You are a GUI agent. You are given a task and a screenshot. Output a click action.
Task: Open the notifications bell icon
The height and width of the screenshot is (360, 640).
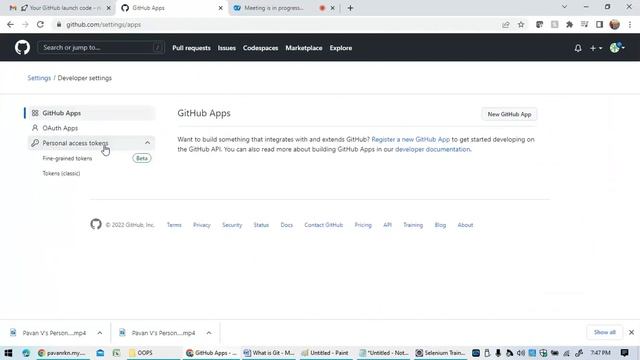(x=578, y=48)
